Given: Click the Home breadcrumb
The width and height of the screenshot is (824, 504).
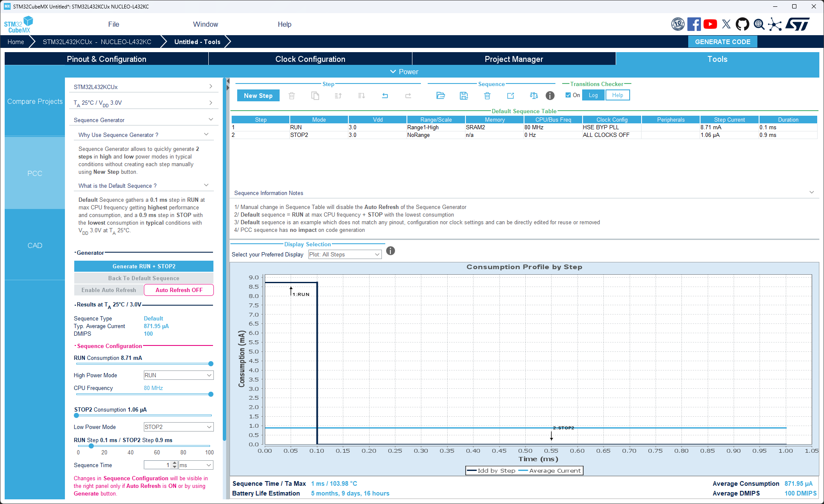Looking at the screenshot, I should (x=16, y=42).
